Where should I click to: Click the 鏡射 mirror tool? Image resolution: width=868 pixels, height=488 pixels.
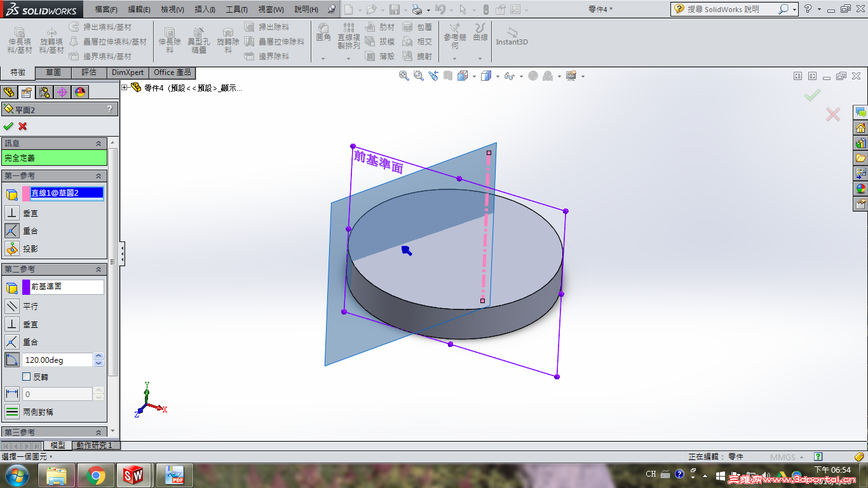pyautogui.click(x=417, y=57)
